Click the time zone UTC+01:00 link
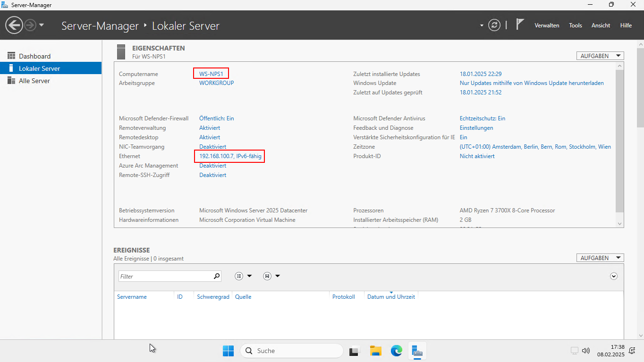This screenshot has width=644, height=362. (x=535, y=147)
